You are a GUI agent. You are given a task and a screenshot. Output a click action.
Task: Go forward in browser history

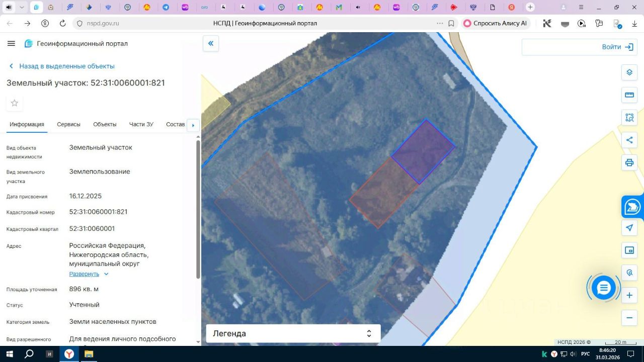[27, 23]
